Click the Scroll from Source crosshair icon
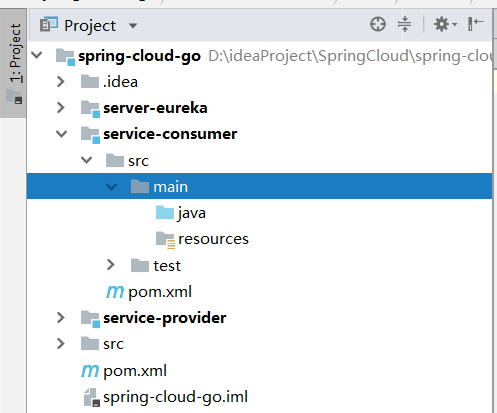 click(378, 24)
